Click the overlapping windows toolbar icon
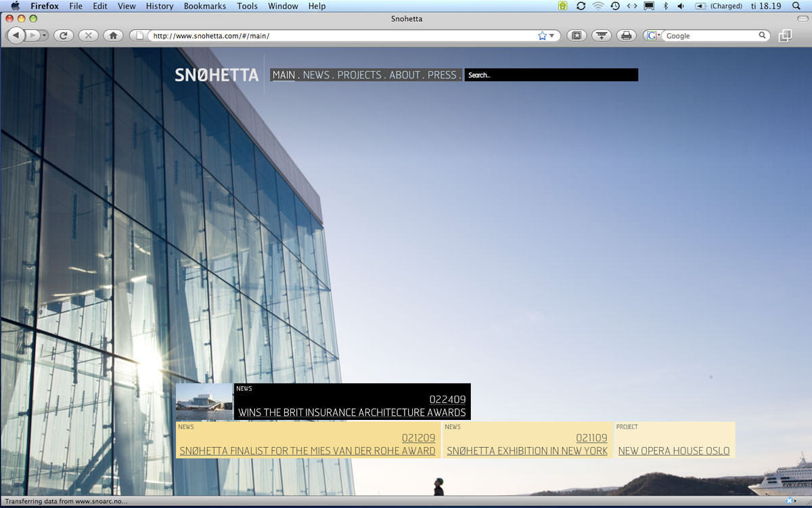Image resolution: width=812 pixels, height=508 pixels. tap(785, 36)
